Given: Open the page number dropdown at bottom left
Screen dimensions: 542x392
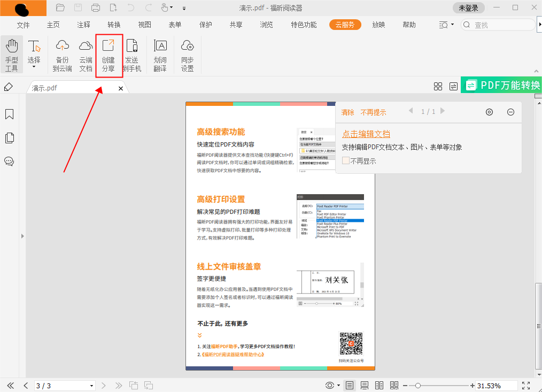Looking at the screenshot, I should [x=91, y=385].
